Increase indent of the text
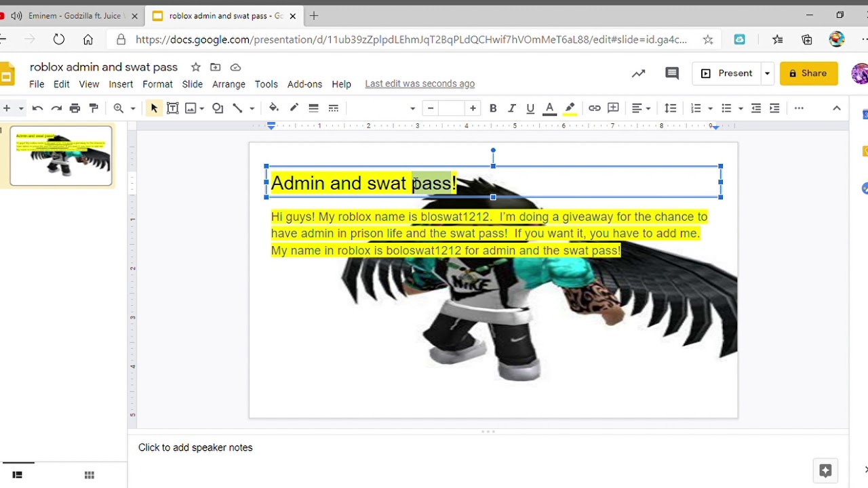The image size is (868, 488). (x=775, y=108)
